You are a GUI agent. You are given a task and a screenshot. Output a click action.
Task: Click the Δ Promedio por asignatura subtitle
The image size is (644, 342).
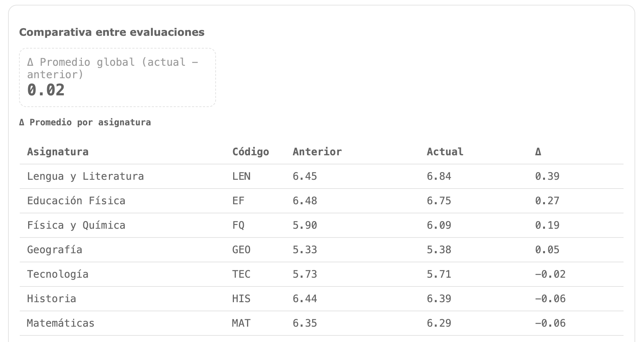coord(85,122)
